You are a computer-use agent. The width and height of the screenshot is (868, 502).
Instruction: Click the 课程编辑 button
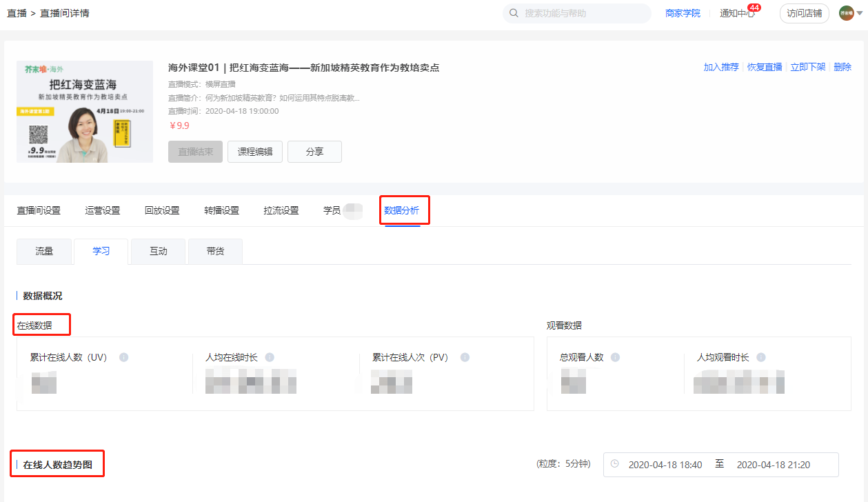point(255,152)
